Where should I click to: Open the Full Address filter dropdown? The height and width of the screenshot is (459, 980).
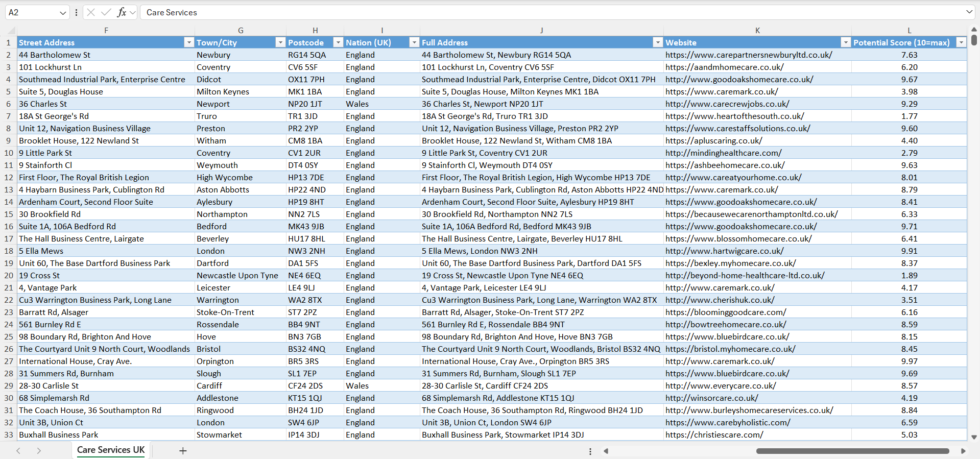click(x=658, y=42)
